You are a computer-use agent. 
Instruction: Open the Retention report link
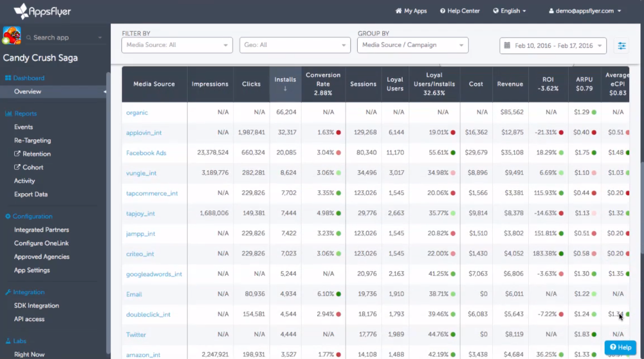click(x=36, y=154)
